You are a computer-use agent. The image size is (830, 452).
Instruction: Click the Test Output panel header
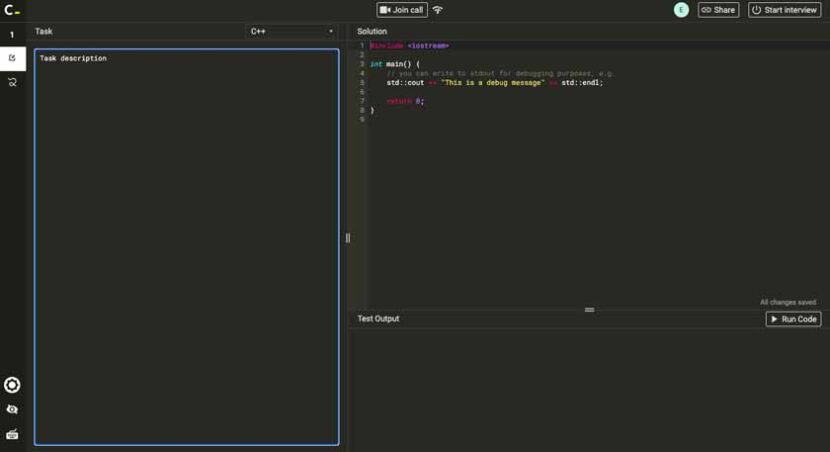click(x=379, y=319)
